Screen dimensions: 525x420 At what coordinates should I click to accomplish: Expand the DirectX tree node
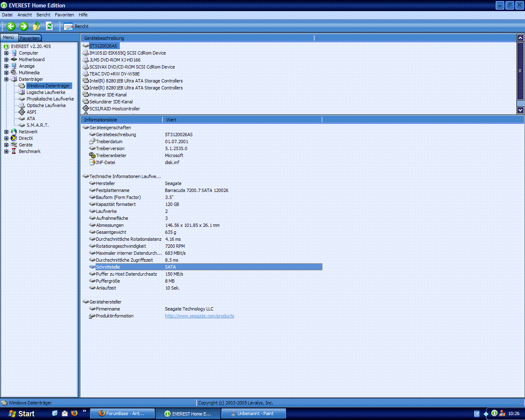tap(6, 138)
